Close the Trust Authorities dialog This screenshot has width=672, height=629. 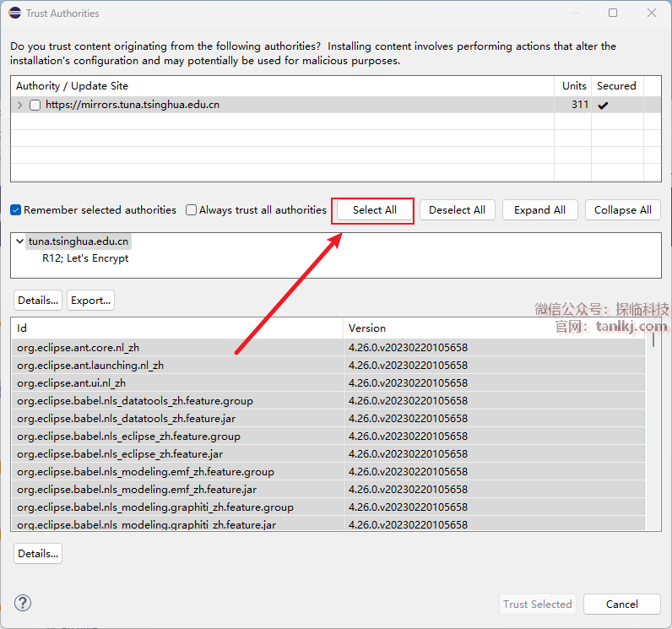click(x=652, y=13)
